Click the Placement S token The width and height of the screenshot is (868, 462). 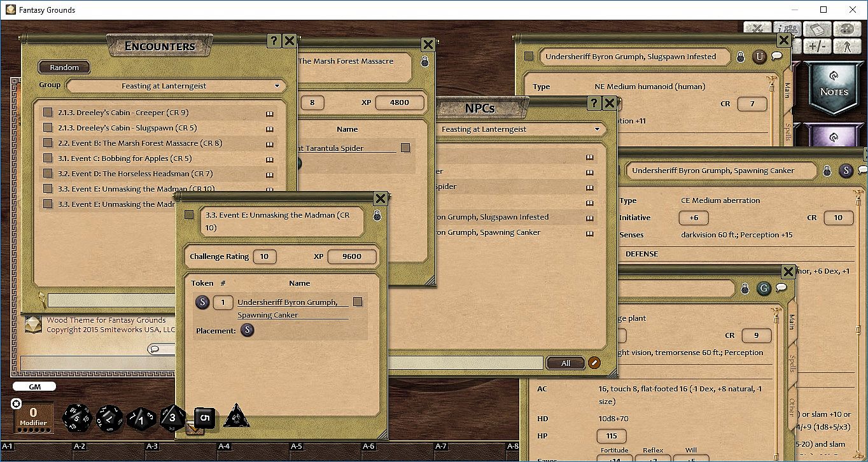[247, 330]
